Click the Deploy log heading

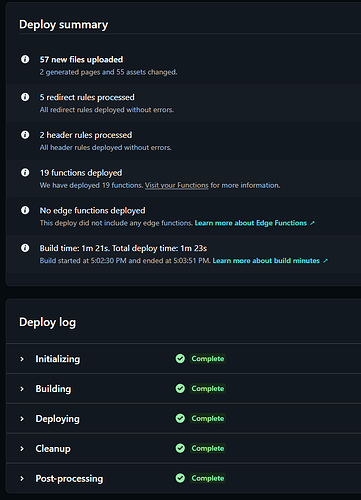48,322
